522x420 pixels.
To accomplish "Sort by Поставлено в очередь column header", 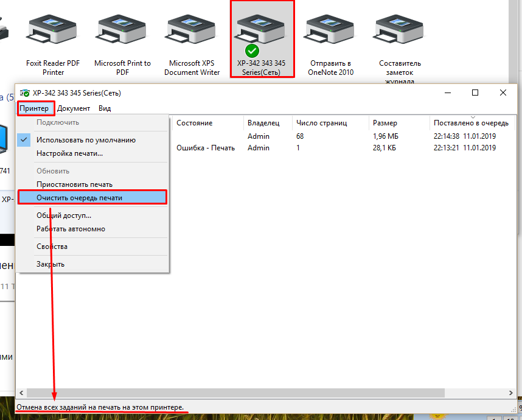I will [x=472, y=123].
